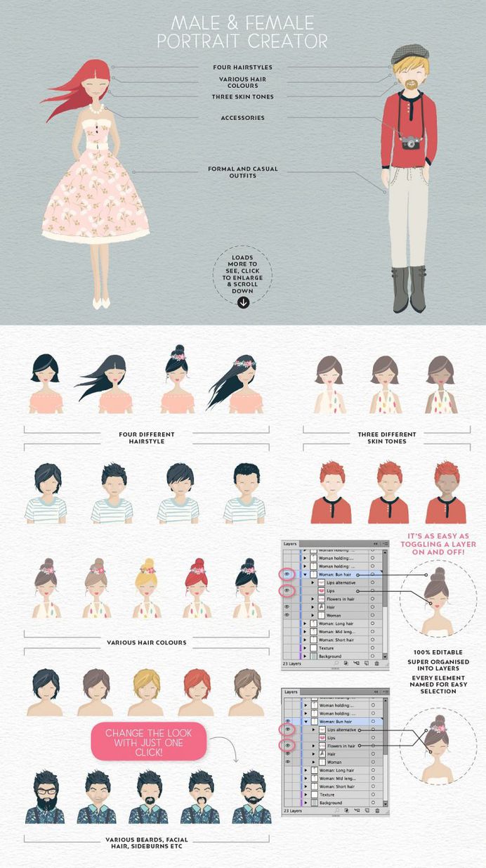Collapse lower Layers panel with the double-arrow icon
This screenshot has height=868, width=486.
point(376,692)
